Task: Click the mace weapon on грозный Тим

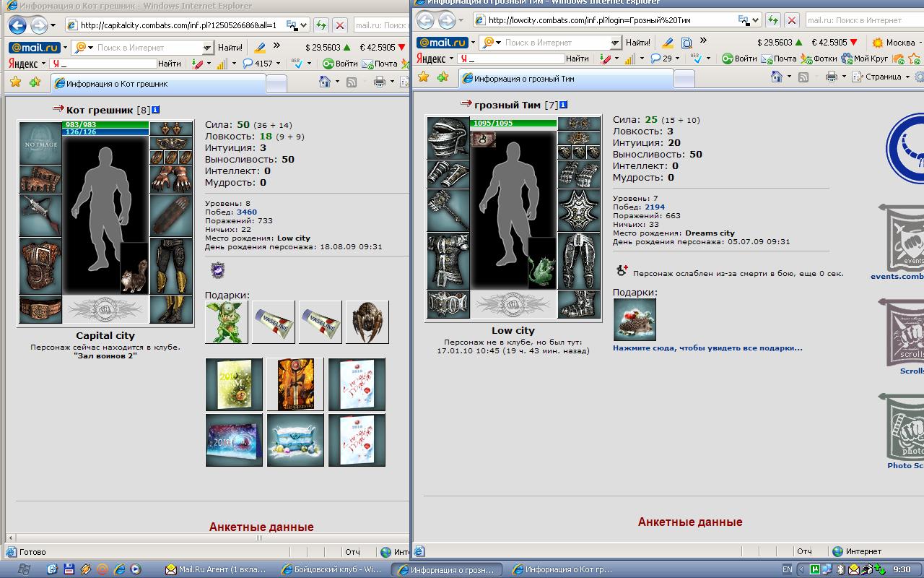Action: tap(448, 210)
